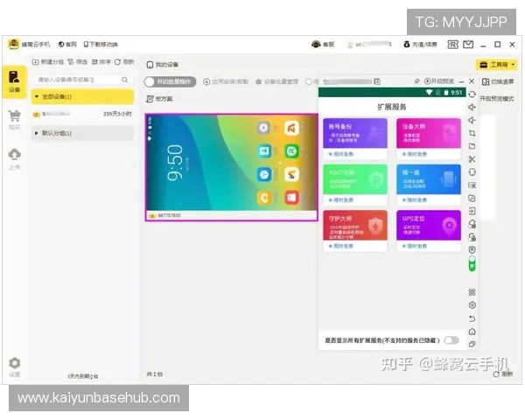
Task: Open the 摇一摇 shake service card
Action: tap(429, 185)
